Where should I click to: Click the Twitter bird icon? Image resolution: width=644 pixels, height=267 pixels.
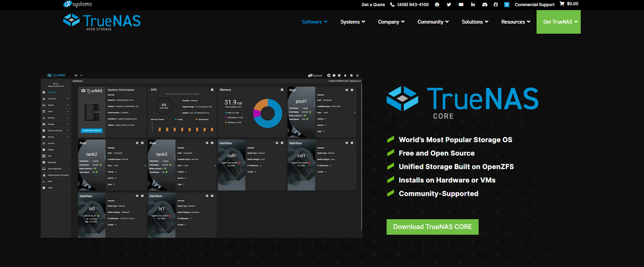pos(449,4)
